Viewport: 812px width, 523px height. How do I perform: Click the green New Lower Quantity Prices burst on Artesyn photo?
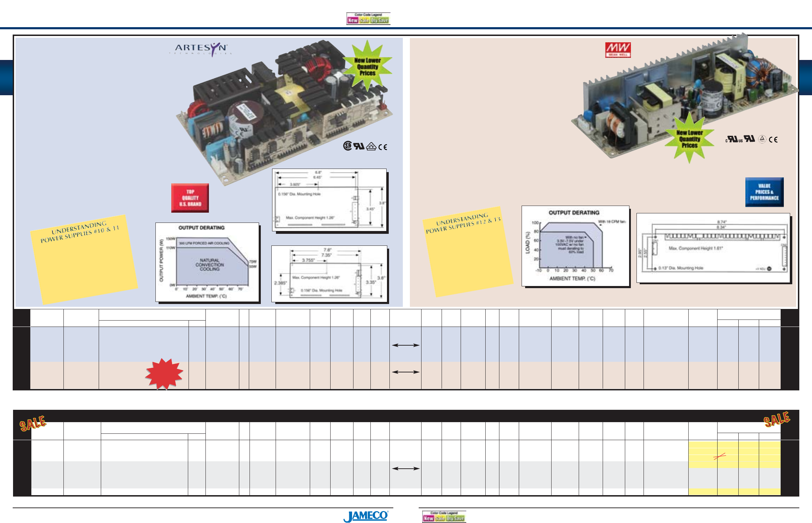(367, 66)
